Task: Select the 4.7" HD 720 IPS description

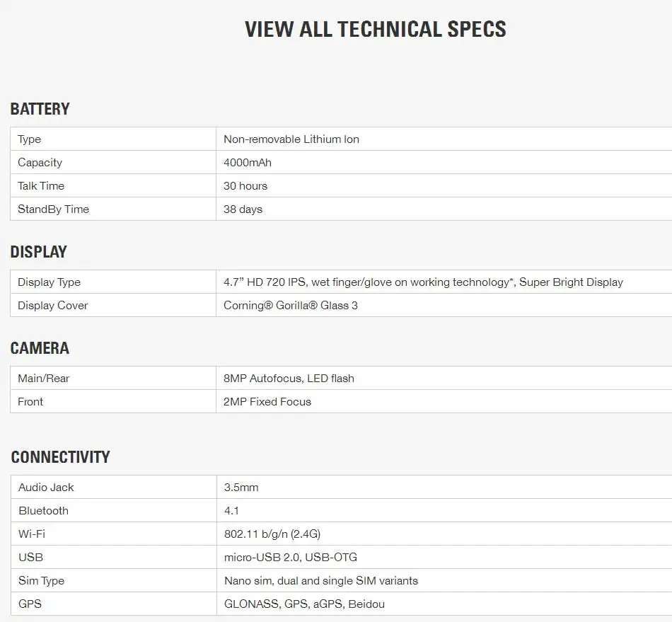Action: [x=423, y=282]
